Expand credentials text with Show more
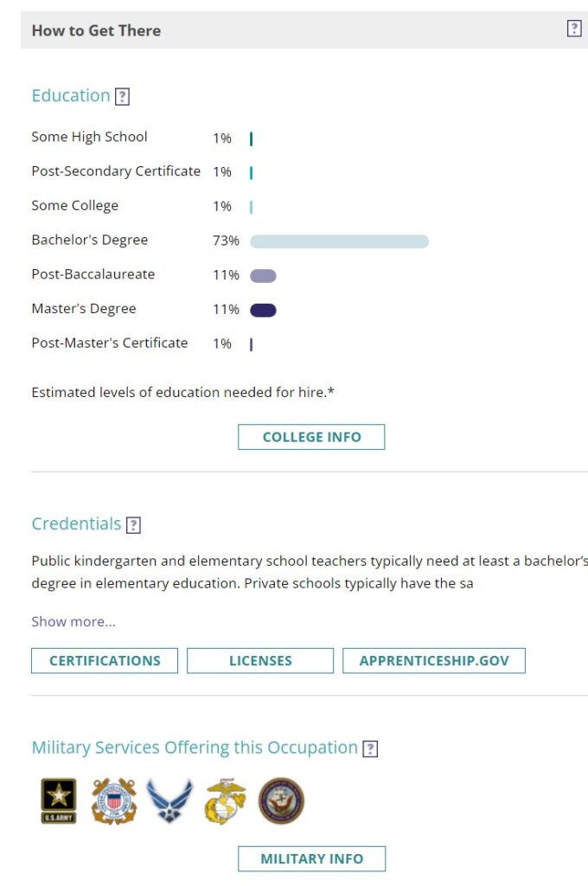The image size is (588, 886). pyautogui.click(x=73, y=621)
